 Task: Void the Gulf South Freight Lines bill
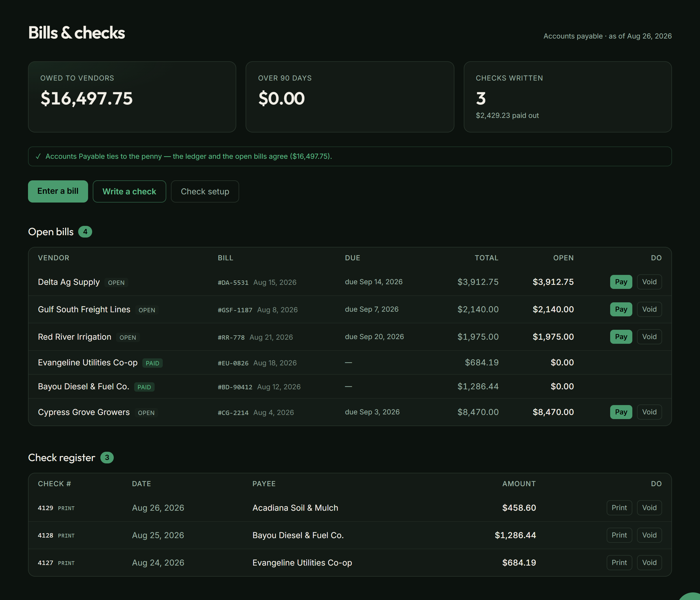pos(649,309)
